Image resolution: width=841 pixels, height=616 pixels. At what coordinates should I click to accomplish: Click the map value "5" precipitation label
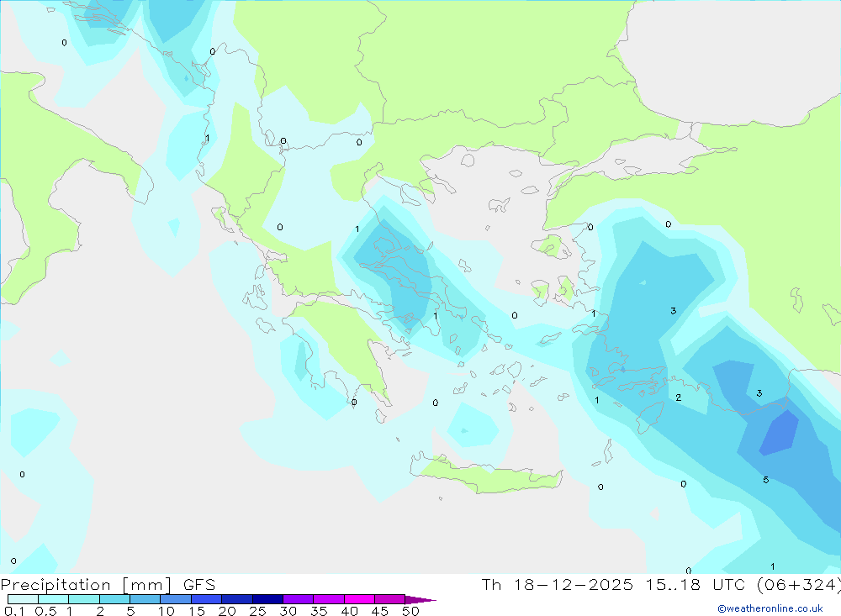point(766,480)
